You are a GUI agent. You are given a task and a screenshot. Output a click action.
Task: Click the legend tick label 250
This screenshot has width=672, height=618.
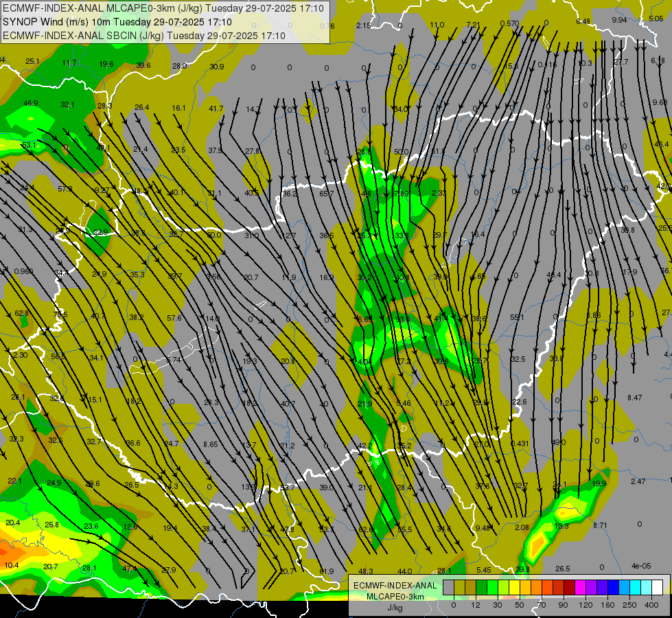click(x=629, y=605)
